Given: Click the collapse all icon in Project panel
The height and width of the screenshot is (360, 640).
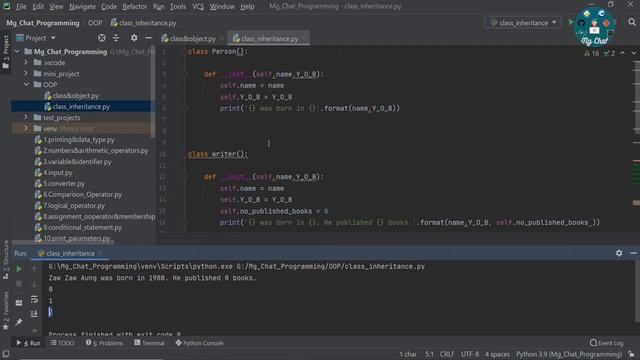Looking at the screenshot, I should coord(116,38).
